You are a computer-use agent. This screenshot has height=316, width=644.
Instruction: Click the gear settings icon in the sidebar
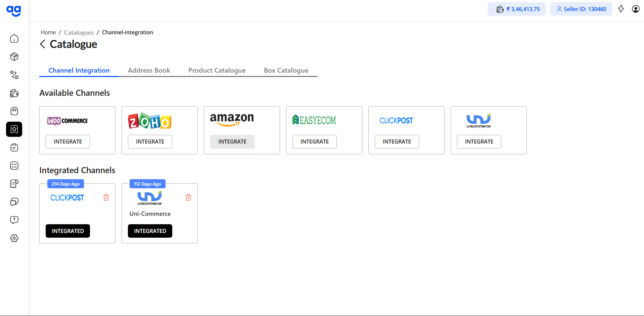point(14,238)
